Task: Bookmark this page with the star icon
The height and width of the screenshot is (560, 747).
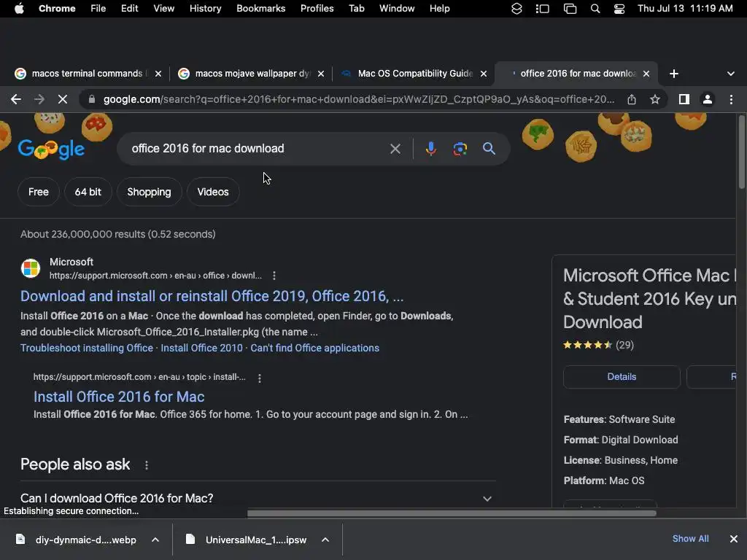Action: [655, 99]
